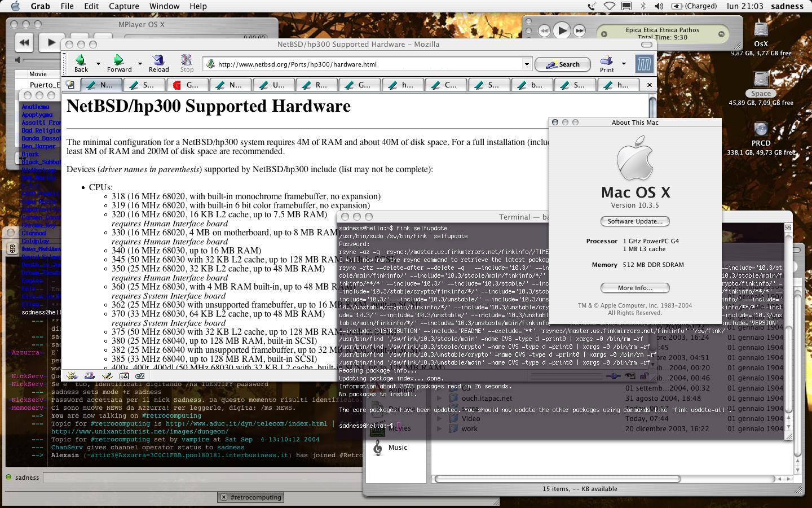The width and height of the screenshot is (812, 508).
Task: Click the phone modem status icon
Action: click(x=592, y=6)
